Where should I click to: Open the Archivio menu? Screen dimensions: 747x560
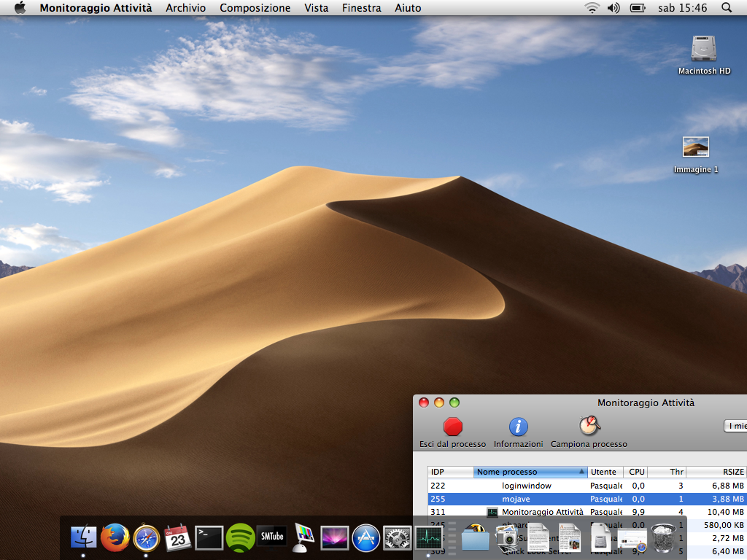(x=186, y=7)
